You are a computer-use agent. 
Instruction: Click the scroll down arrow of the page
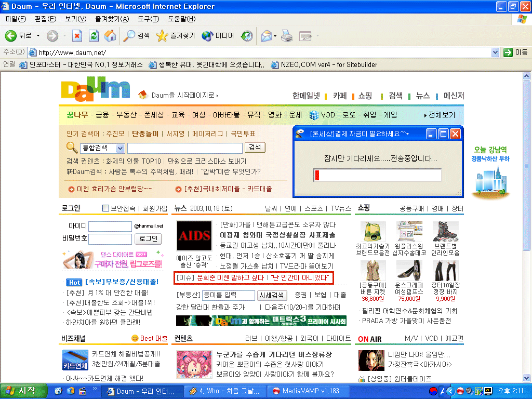point(526,378)
